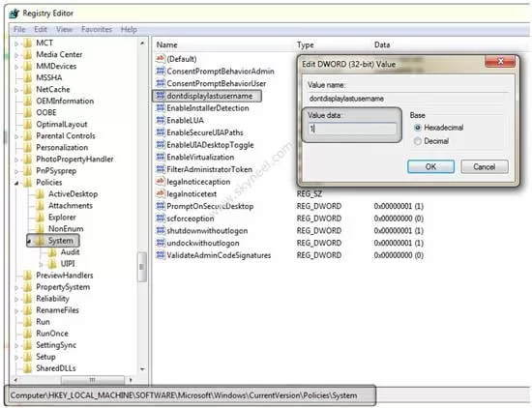Focus the Value data input field
532x408 pixels.
coord(352,129)
